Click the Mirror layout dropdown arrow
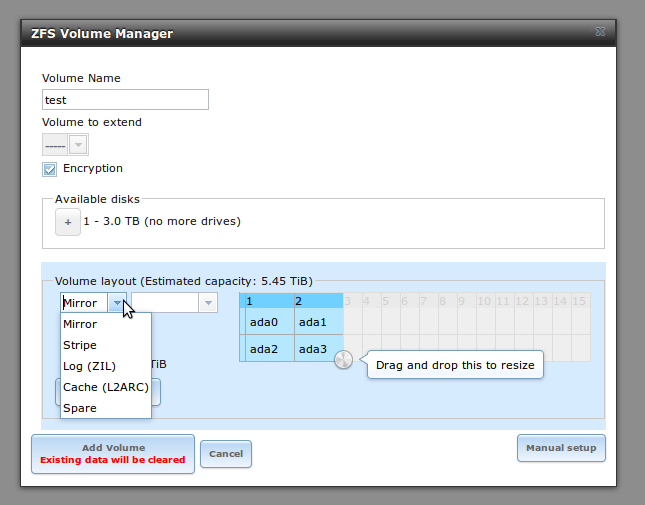The width and height of the screenshot is (645, 505). click(x=117, y=303)
